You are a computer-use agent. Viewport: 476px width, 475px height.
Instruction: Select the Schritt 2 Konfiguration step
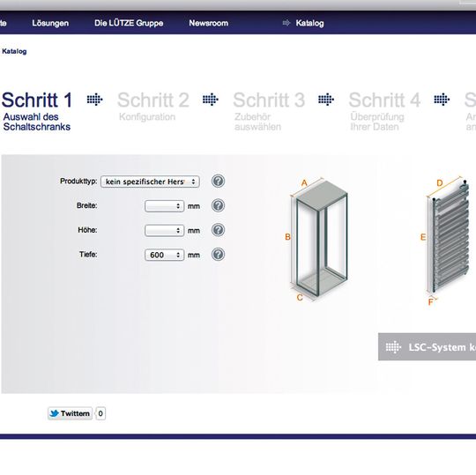[x=153, y=107]
